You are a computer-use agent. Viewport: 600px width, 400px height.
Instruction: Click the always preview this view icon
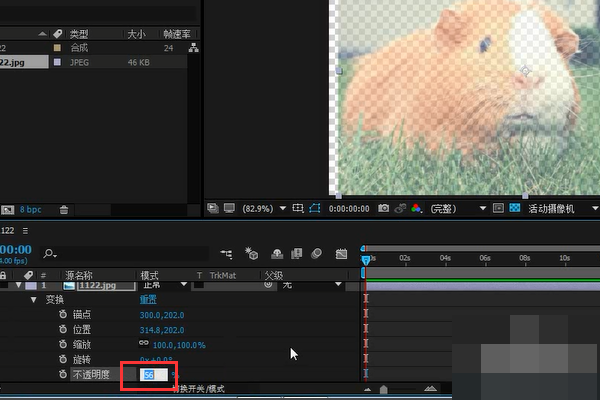[x=213, y=208]
